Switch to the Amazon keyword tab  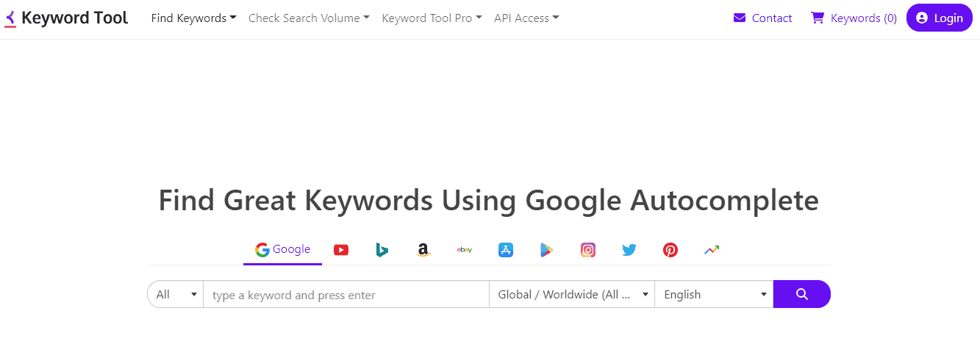pos(423,250)
